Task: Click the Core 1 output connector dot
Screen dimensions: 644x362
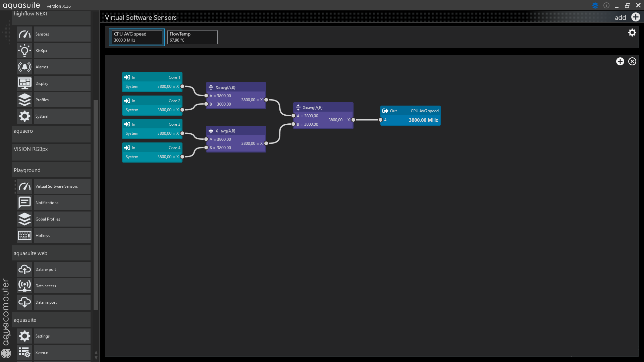Action: click(182, 86)
